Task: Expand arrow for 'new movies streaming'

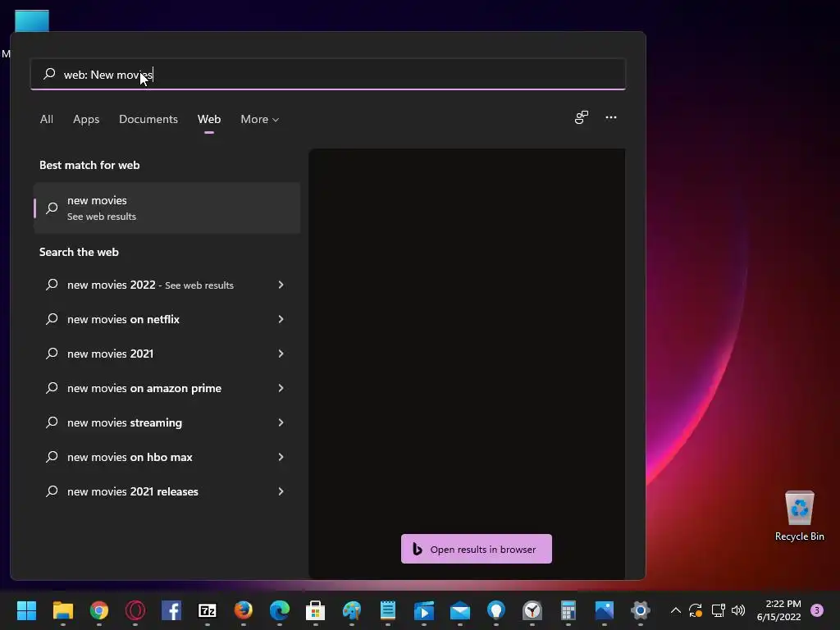Action: (x=281, y=422)
